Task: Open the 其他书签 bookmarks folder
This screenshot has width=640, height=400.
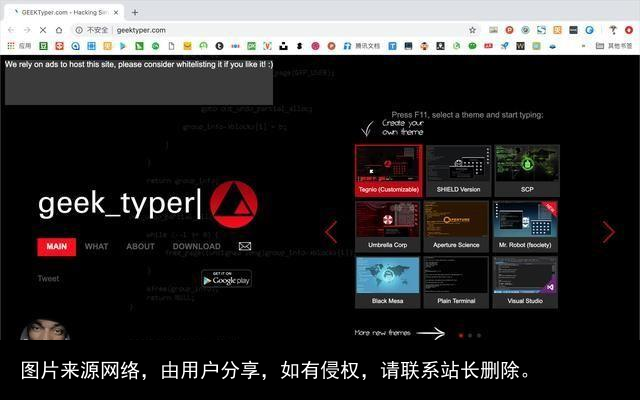Action: point(614,46)
